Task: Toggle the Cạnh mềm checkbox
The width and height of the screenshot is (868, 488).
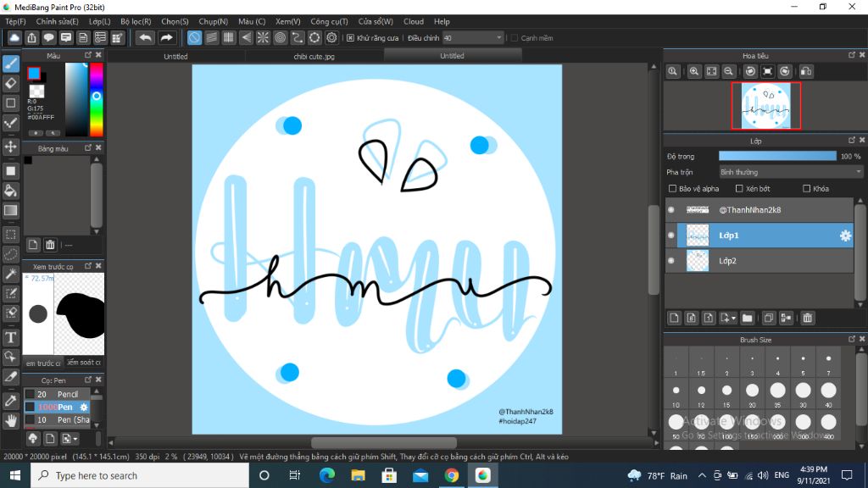Action: point(515,38)
